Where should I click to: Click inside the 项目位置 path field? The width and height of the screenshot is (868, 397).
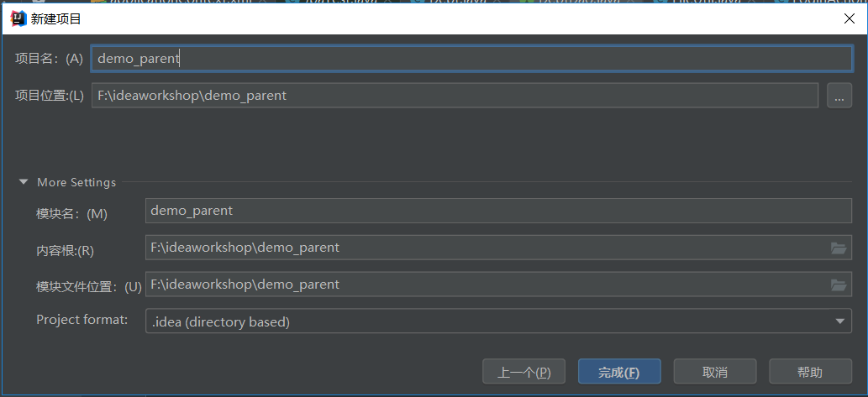pyautogui.click(x=455, y=96)
